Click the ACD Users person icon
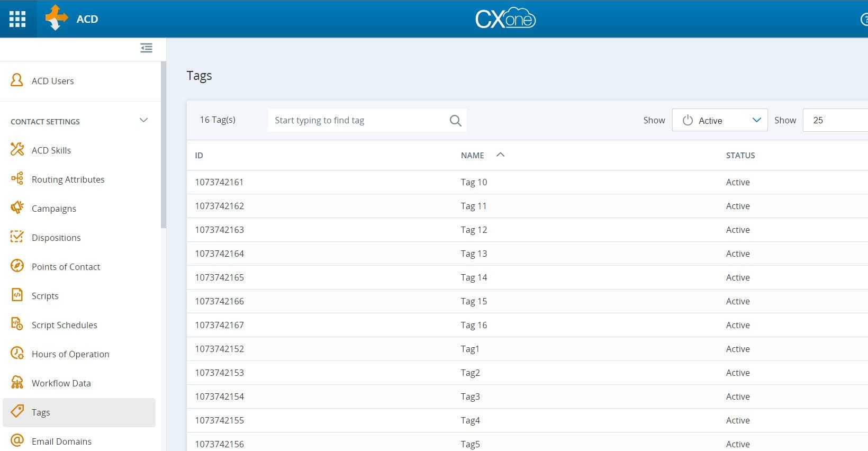The width and height of the screenshot is (868, 451). [17, 80]
